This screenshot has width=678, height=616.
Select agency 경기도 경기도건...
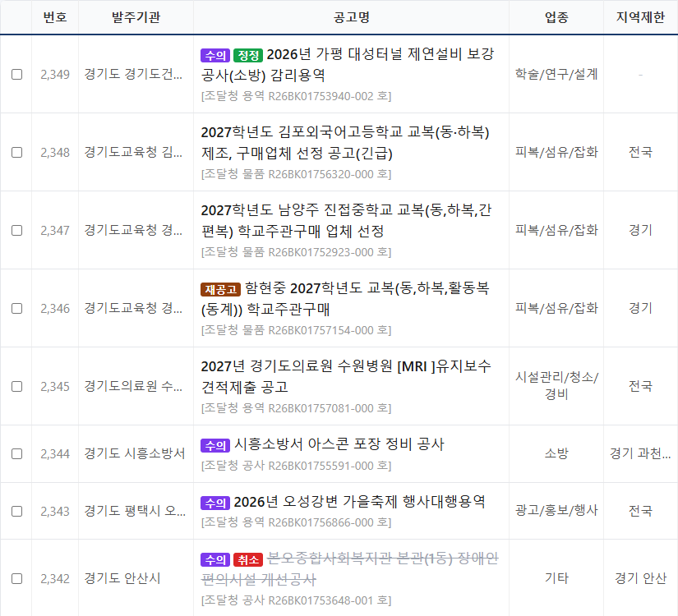[133, 75]
